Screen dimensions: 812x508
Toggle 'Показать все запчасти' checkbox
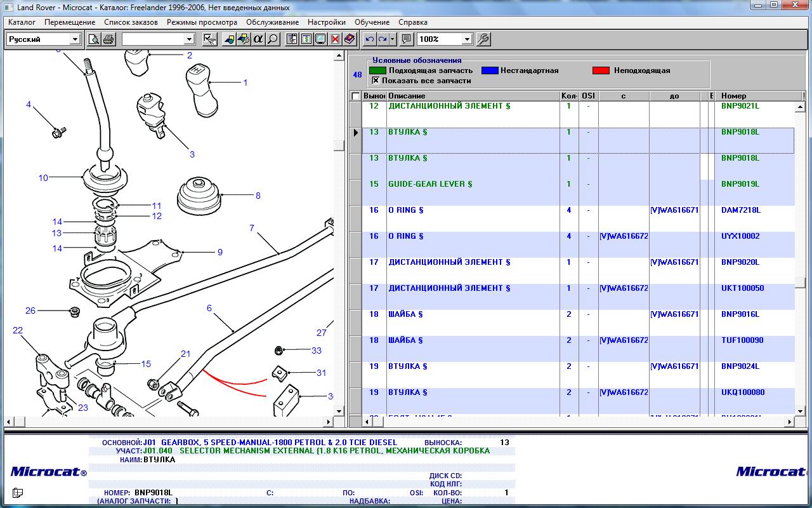(x=376, y=81)
